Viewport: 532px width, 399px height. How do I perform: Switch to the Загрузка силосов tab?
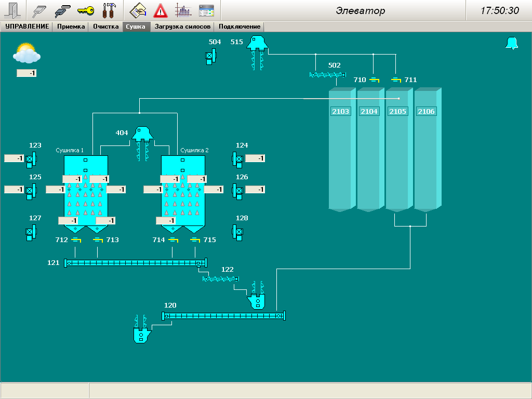pos(183,26)
